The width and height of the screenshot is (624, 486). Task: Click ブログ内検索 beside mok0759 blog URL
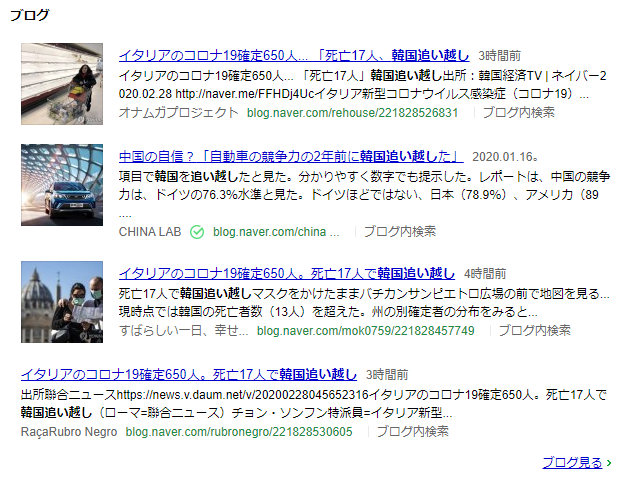pos(534,330)
